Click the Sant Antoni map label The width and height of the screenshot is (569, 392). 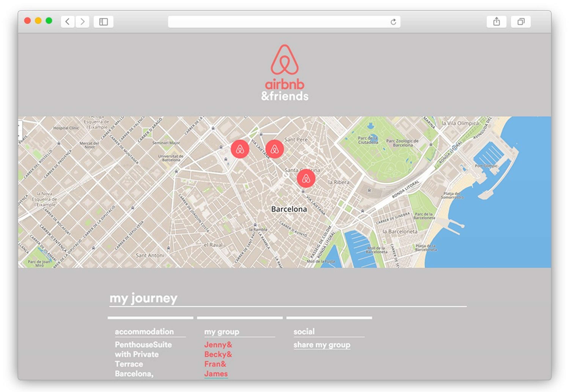[x=150, y=255]
